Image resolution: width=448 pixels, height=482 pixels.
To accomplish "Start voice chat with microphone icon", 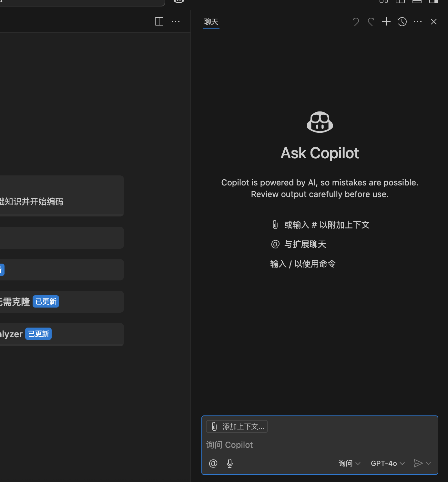I will point(230,463).
